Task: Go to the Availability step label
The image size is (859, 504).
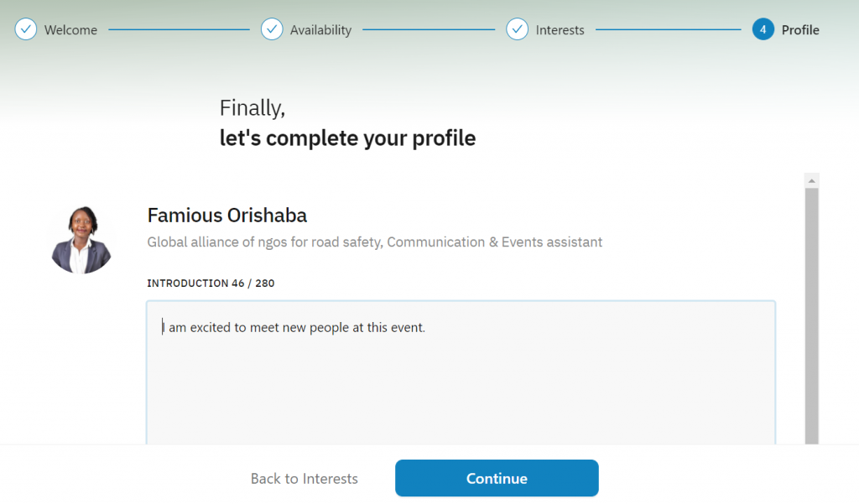Action: click(x=320, y=31)
